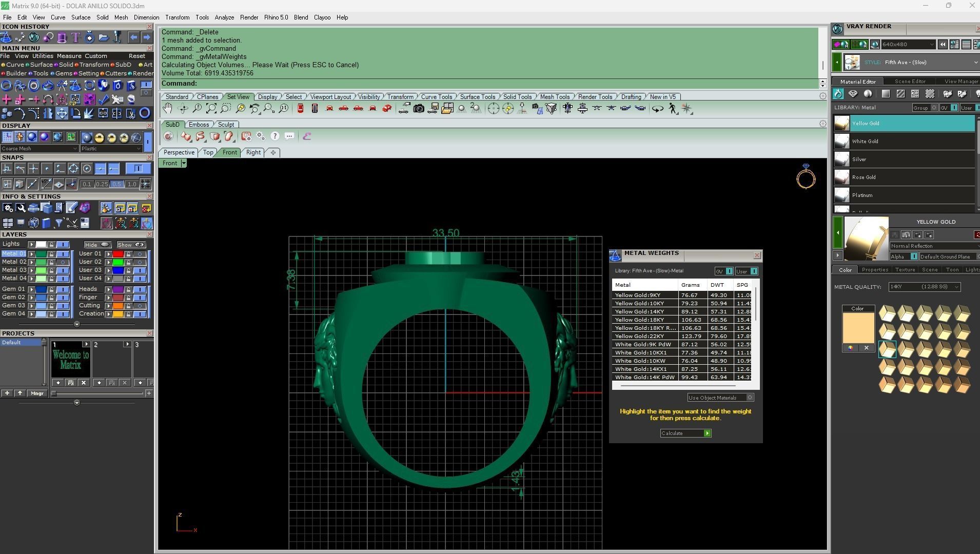Click the gears settings icon in Info & Settings

[7, 208]
